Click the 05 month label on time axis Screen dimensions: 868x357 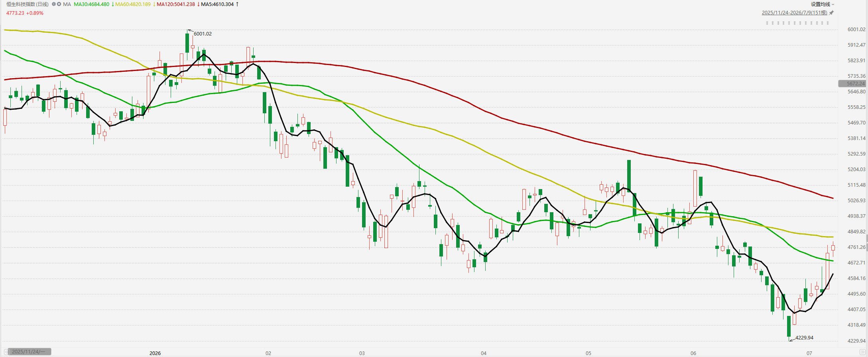pyautogui.click(x=589, y=353)
